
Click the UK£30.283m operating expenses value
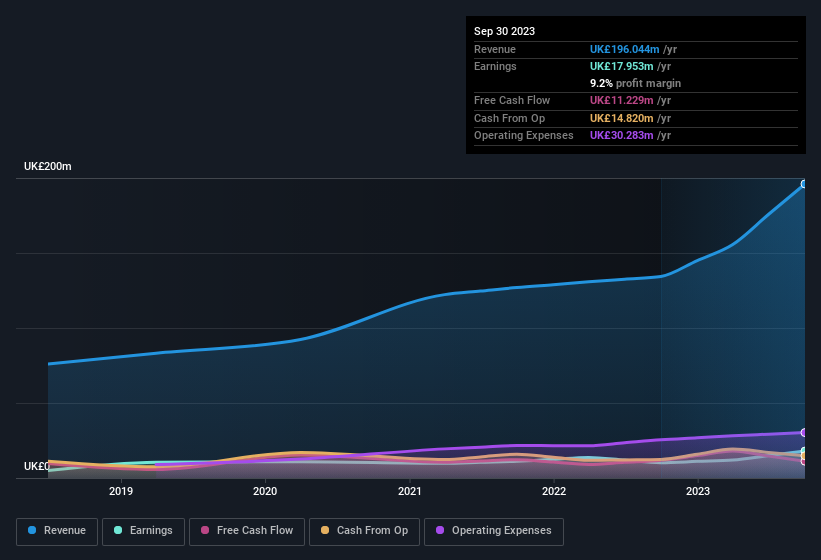[622, 136]
